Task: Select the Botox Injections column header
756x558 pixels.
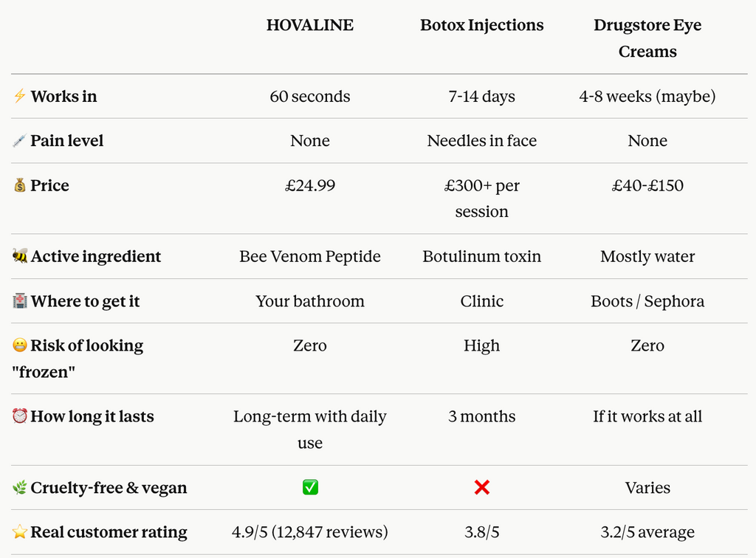Action: pyautogui.click(x=481, y=25)
